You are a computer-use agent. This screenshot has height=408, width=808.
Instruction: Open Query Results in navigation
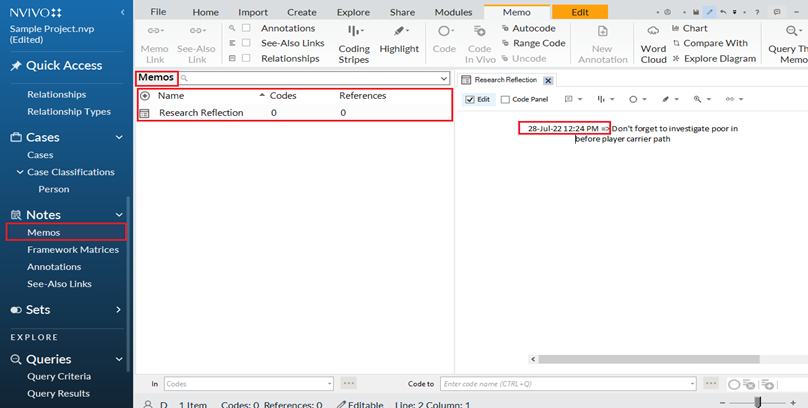[58, 394]
